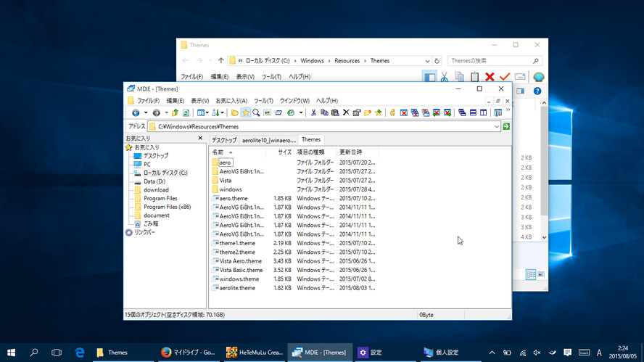Click the Forward arrow in MDIE toolbar
This screenshot has width=644, height=362.
coord(157,112)
